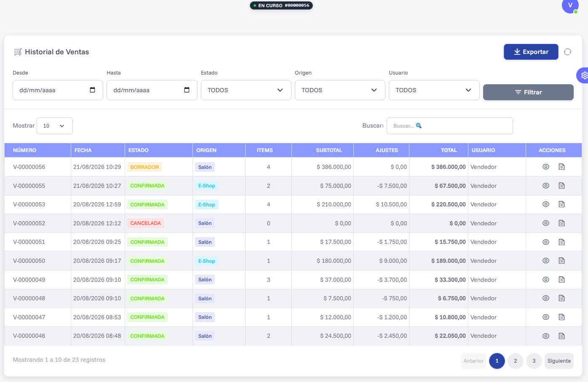Open the user avatar menu
Viewport: 588px width, 382px height.
point(570,5)
